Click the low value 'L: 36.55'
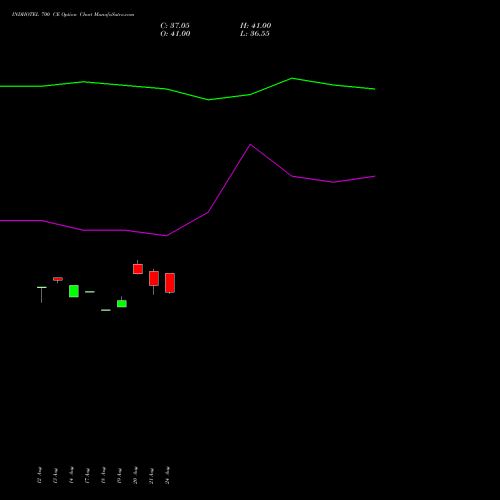Viewport: 500px width, 500px height. point(255,34)
